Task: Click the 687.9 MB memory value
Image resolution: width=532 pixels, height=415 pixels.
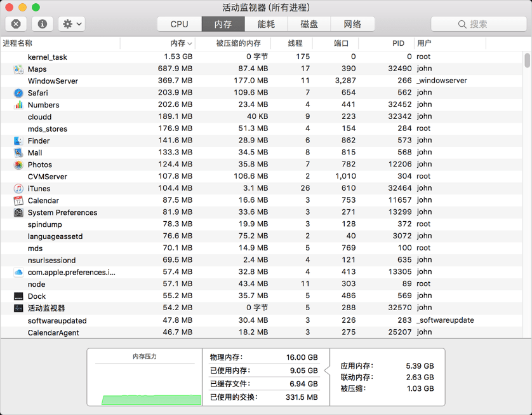Action: point(175,69)
